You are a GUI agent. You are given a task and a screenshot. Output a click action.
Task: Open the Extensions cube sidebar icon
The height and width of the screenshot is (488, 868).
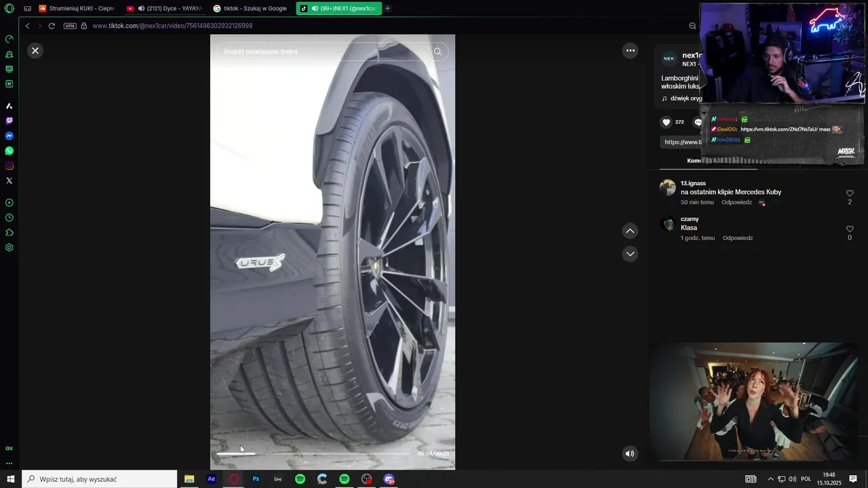point(9,232)
